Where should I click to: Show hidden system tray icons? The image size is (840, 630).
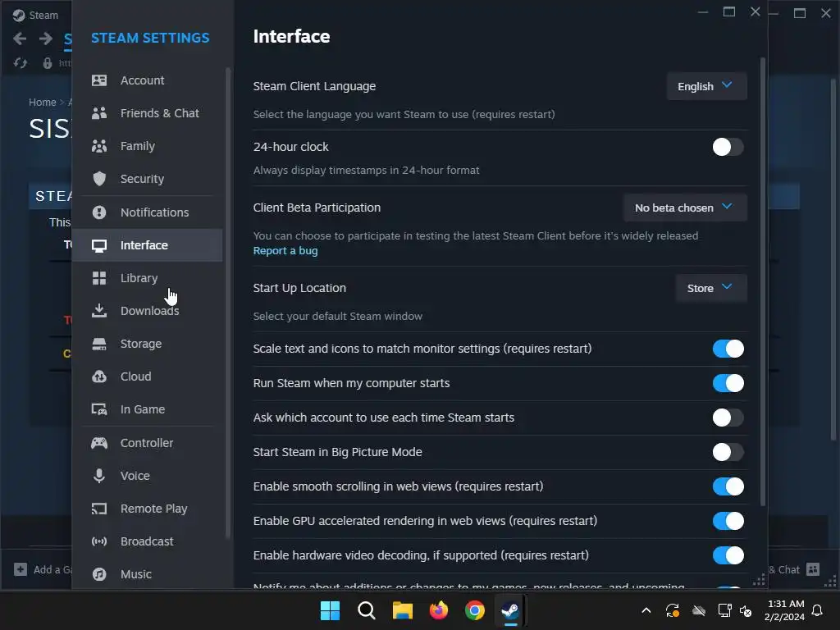[646, 610]
